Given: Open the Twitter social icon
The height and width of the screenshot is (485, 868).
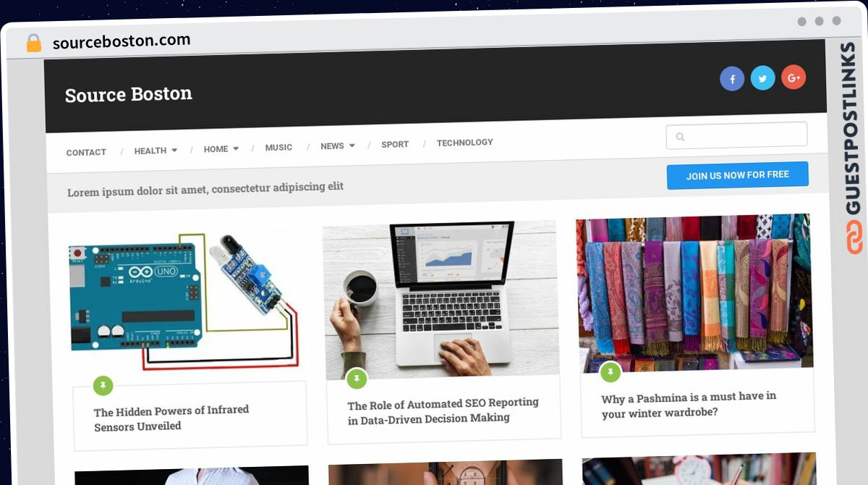Looking at the screenshot, I should tap(762, 77).
